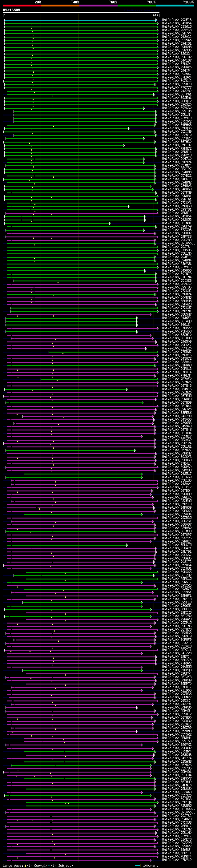
Task: Open hit label UniRef100_Q43854
Action: (x=177, y=23)
